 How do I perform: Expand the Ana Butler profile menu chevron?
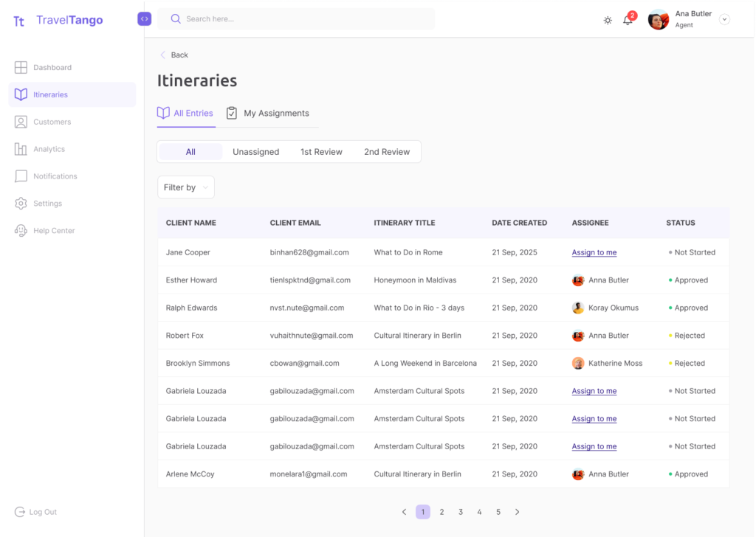[724, 20]
